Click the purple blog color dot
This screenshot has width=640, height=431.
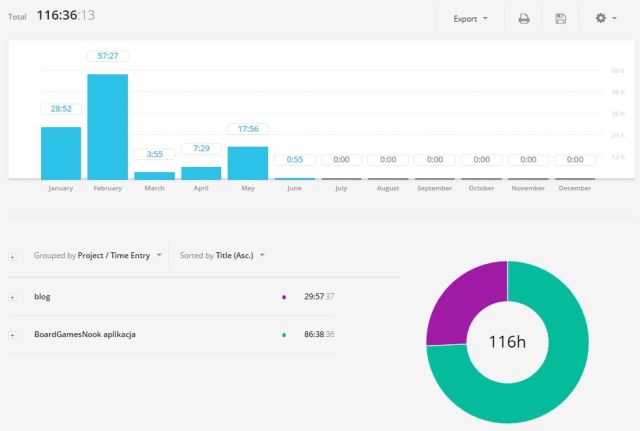284,297
